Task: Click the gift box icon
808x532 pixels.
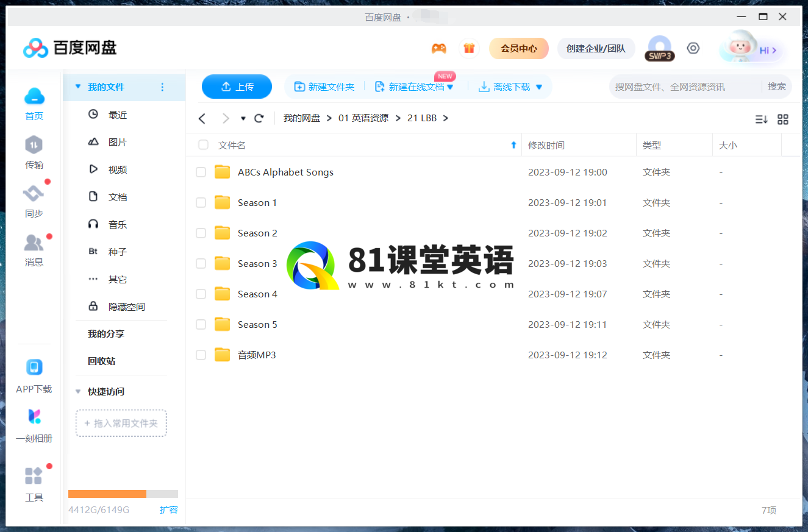Action: [469, 48]
